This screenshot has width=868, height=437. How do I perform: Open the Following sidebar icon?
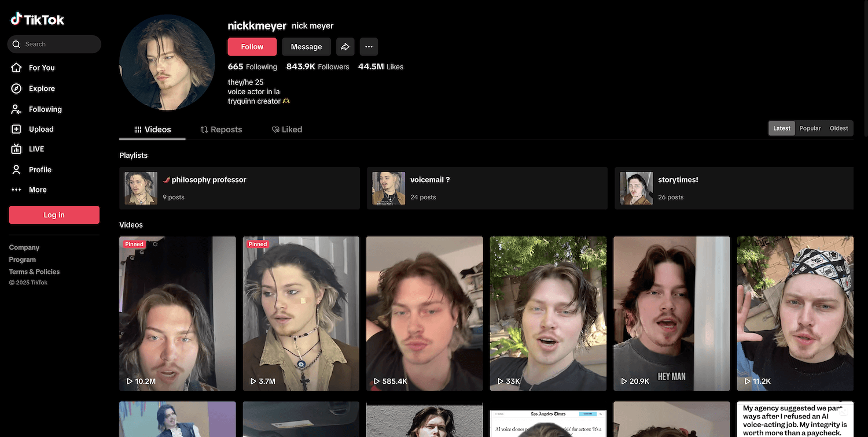pyautogui.click(x=17, y=109)
